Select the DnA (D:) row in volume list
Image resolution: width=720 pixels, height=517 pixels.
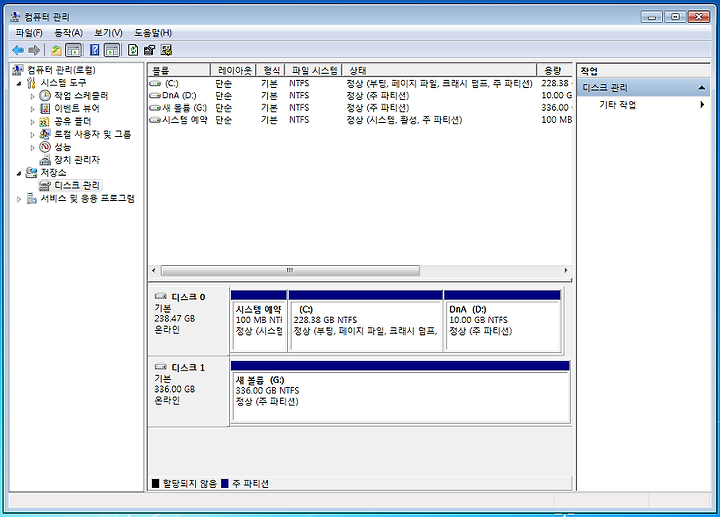[360, 96]
